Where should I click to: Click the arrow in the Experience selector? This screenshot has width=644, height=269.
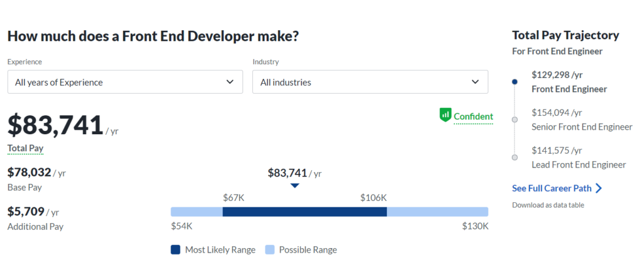point(230,82)
